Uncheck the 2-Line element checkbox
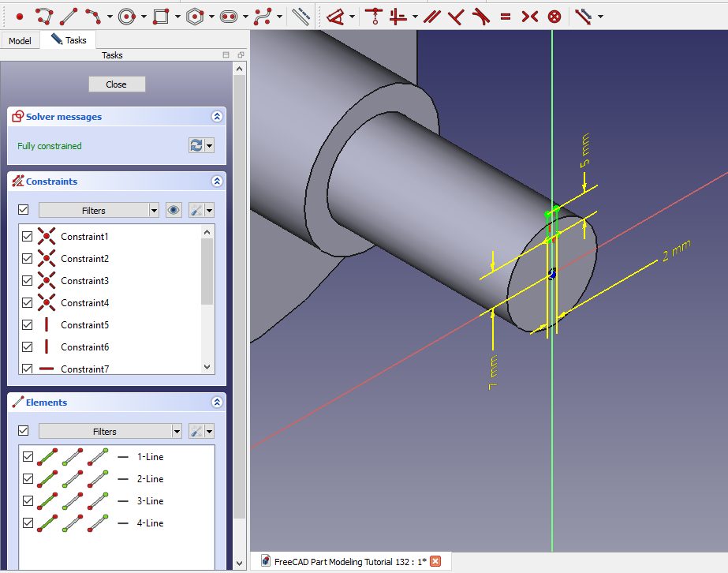This screenshot has height=573, width=728. 28,479
